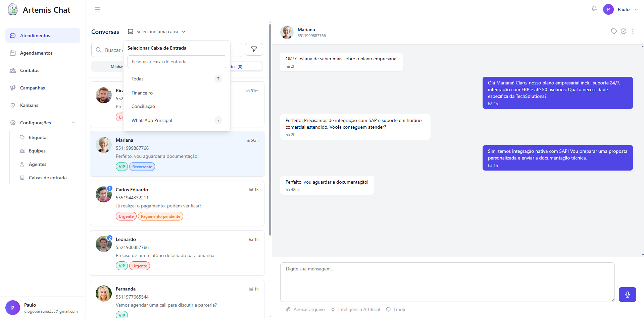Image resolution: width=644 pixels, height=318 pixels.
Task: Select the Todas inbox option
Action: pyautogui.click(x=138, y=79)
